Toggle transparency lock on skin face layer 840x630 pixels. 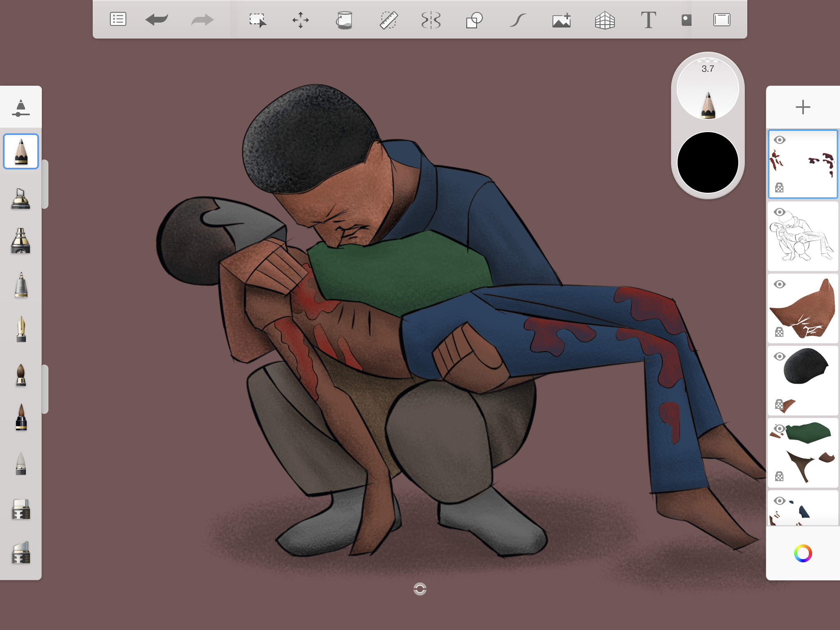(779, 332)
